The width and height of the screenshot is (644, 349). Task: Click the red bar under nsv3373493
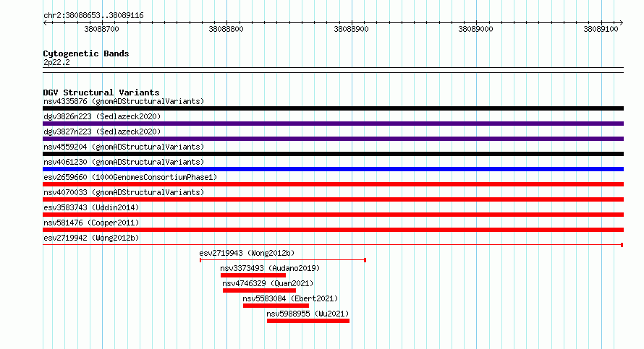(253, 275)
